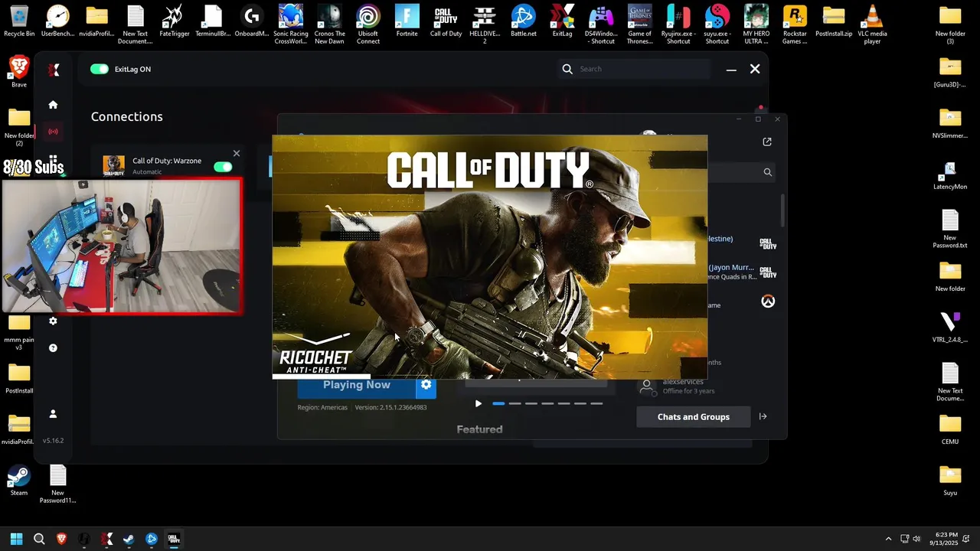Select the DS4Windows shortcut on desktop
The height and width of the screenshot is (551, 980).
[601, 24]
